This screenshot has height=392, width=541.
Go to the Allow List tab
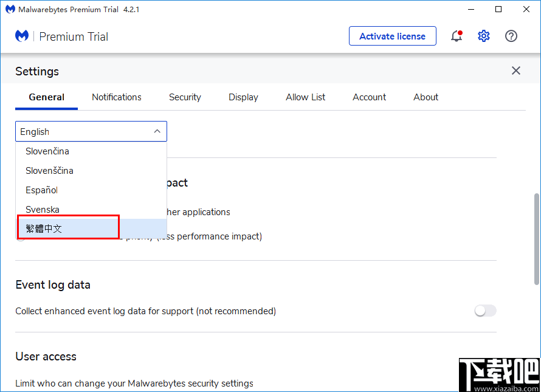[305, 97]
